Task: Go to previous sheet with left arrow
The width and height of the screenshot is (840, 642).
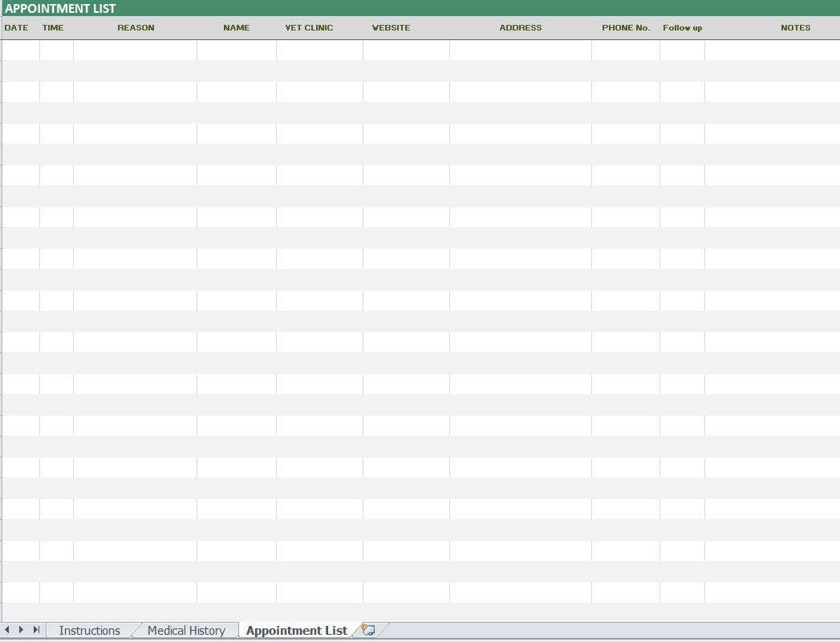Action: click(7, 630)
